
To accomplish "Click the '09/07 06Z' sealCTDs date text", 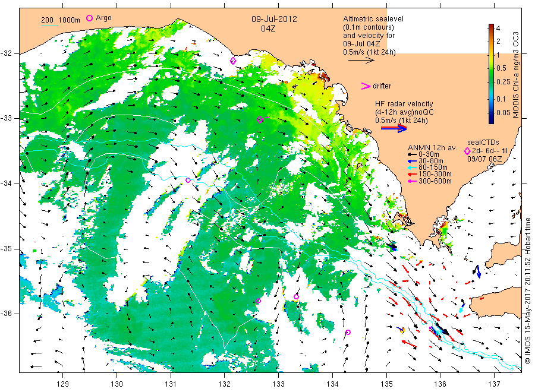I will coord(484,159).
